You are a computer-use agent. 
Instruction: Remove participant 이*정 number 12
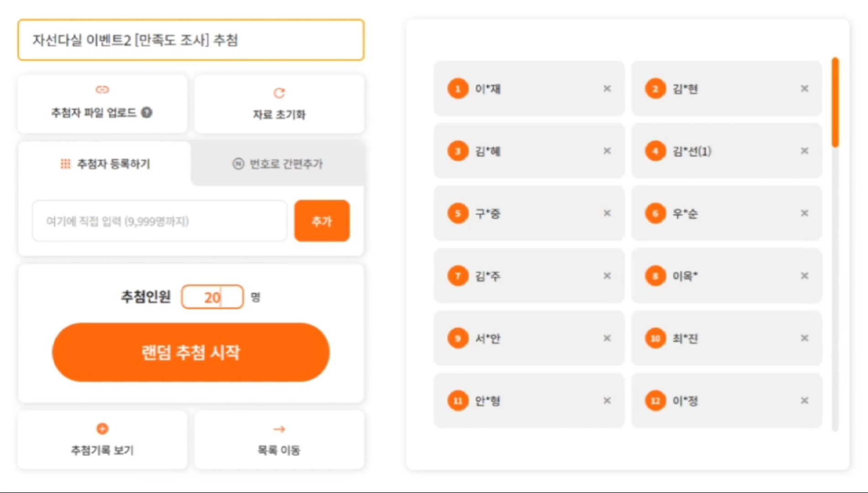[805, 401]
